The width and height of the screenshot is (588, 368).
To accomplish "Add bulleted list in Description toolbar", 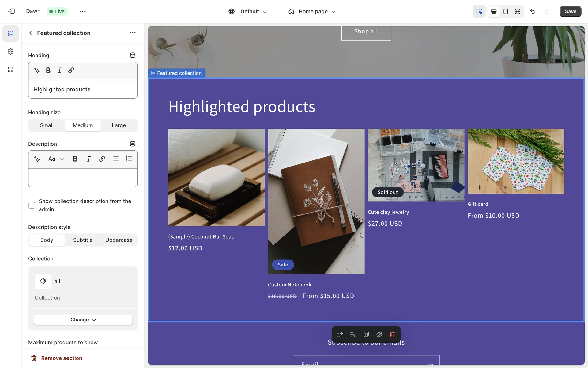I will [x=115, y=159].
